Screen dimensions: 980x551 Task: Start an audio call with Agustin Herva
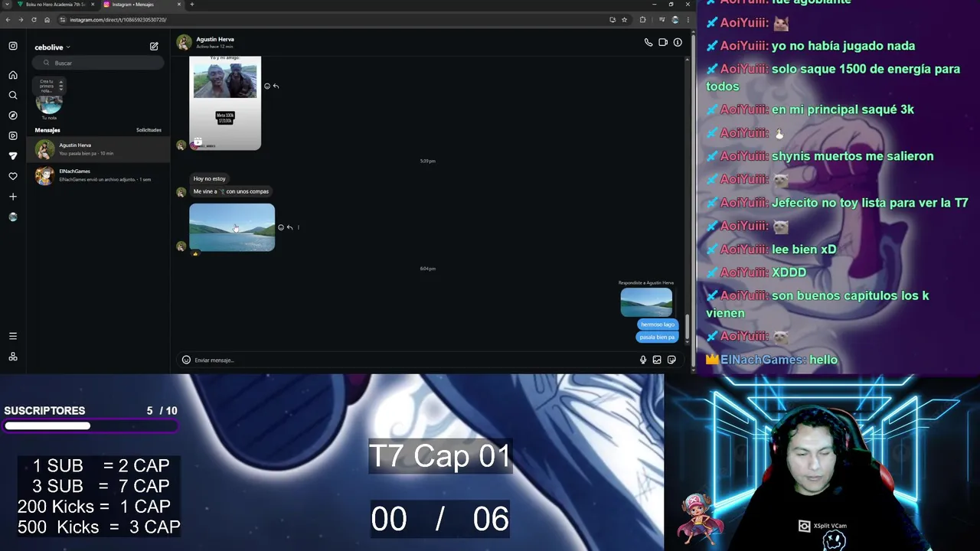[648, 43]
